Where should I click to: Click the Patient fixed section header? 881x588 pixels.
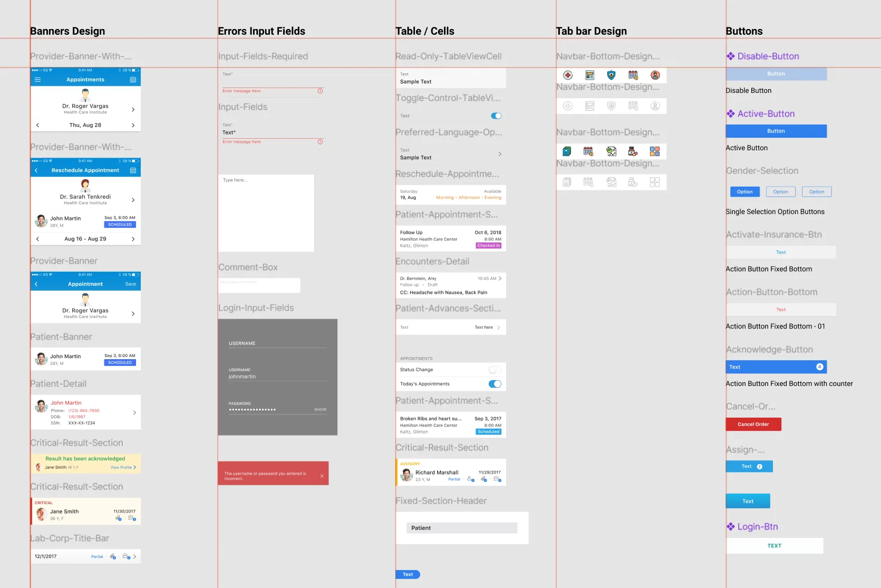pos(462,528)
